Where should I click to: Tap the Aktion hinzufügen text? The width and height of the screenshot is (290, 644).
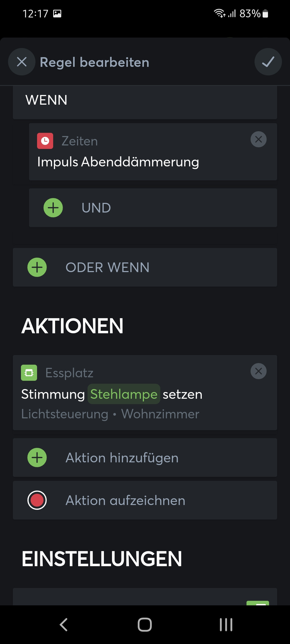click(x=122, y=458)
